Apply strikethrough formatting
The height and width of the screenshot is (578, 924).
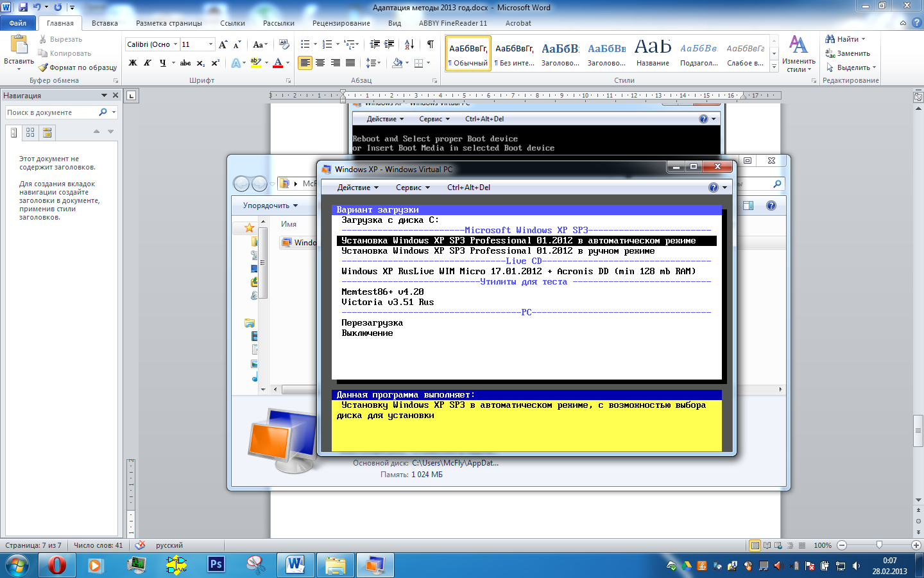tap(185, 63)
